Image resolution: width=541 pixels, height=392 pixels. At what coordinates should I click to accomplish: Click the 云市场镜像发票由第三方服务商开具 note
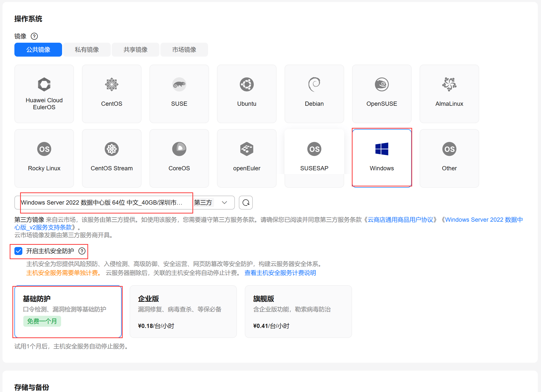coord(64,235)
